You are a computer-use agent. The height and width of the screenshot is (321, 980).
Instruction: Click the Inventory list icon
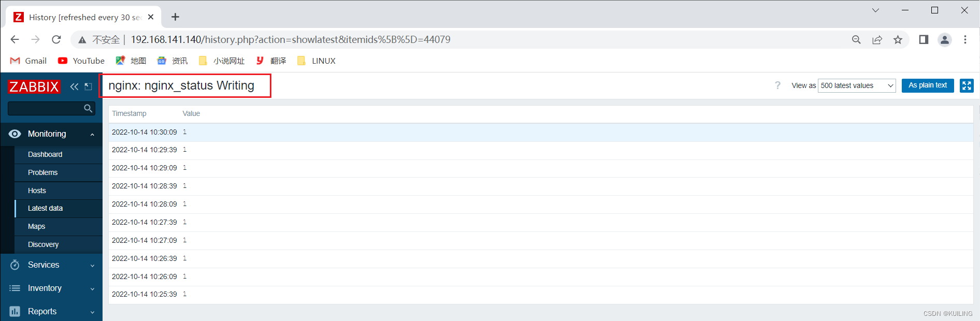[15, 288]
